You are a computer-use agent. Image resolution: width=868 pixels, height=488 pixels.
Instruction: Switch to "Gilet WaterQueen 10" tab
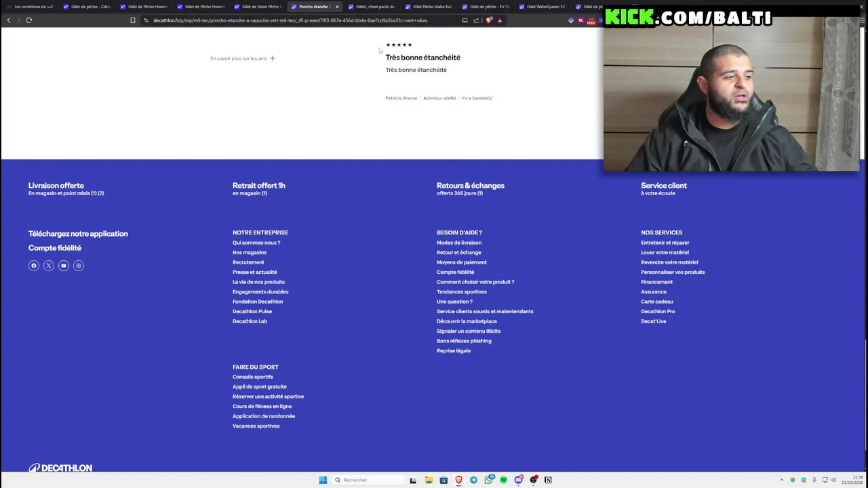[542, 7]
